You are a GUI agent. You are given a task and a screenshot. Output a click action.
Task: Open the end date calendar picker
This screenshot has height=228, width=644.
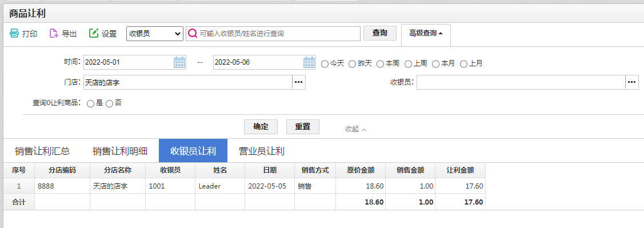point(309,62)
